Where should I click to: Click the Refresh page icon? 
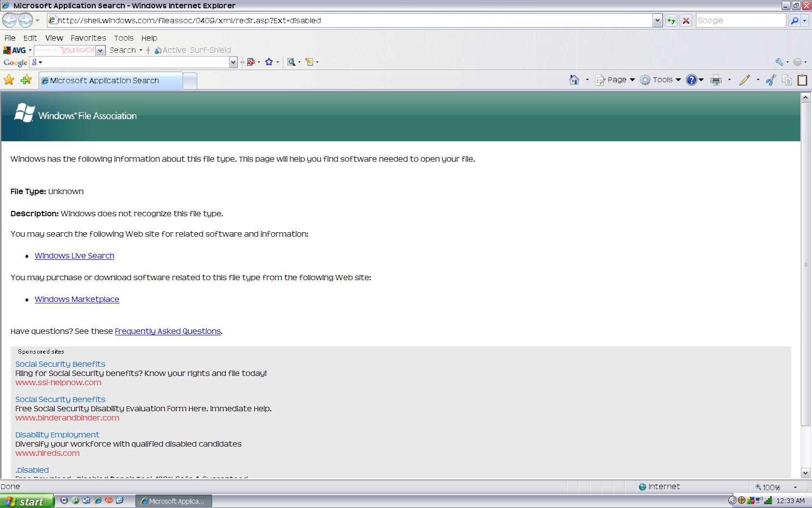pos(671,20)
